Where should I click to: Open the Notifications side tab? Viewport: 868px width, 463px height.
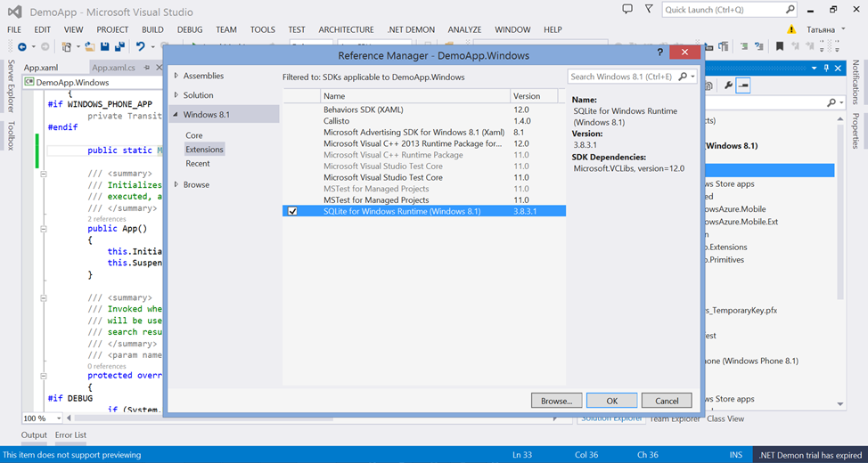tap(856, 83)
